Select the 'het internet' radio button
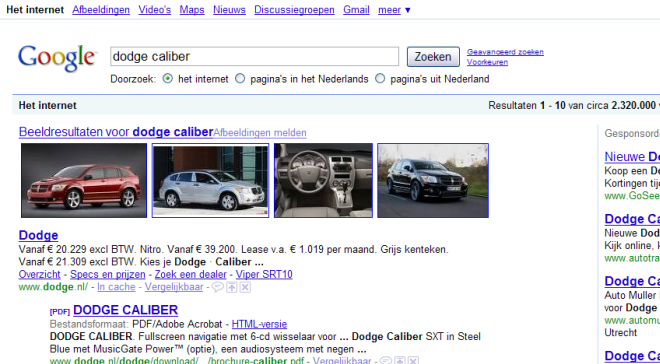Screen dimensions: 660x364 (x=168, y=79)
